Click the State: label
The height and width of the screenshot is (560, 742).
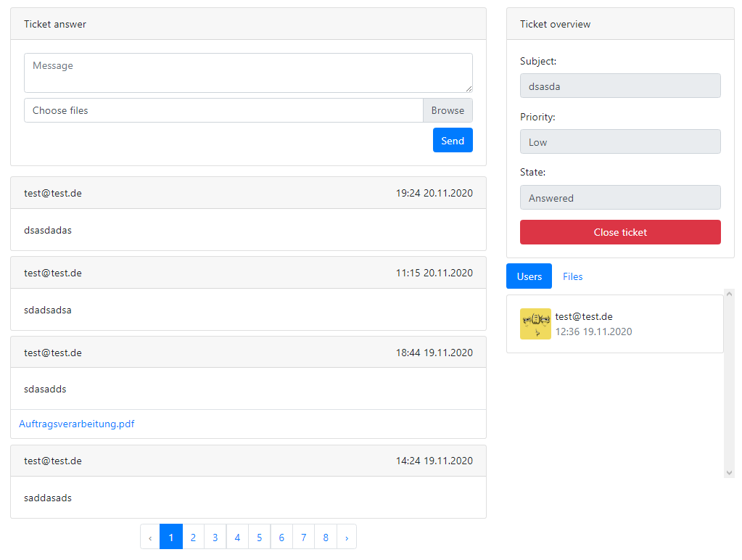(x=532, y=173)
